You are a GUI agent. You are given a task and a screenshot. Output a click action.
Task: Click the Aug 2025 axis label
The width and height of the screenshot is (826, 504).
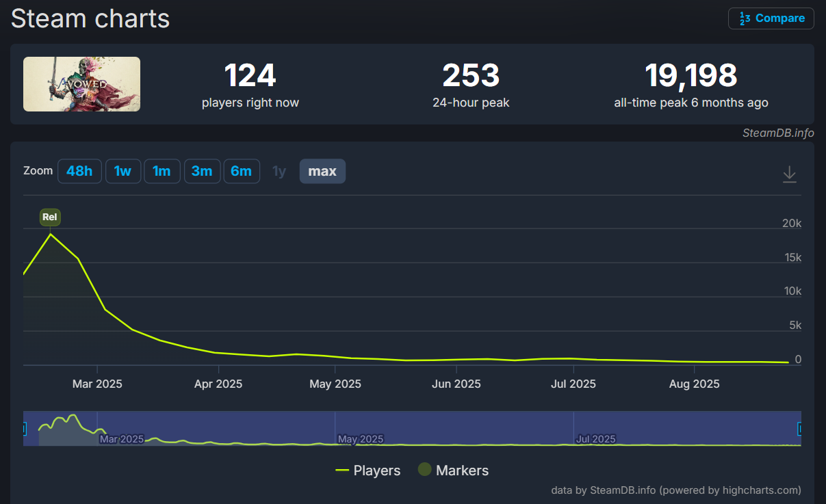pos(694,384)
